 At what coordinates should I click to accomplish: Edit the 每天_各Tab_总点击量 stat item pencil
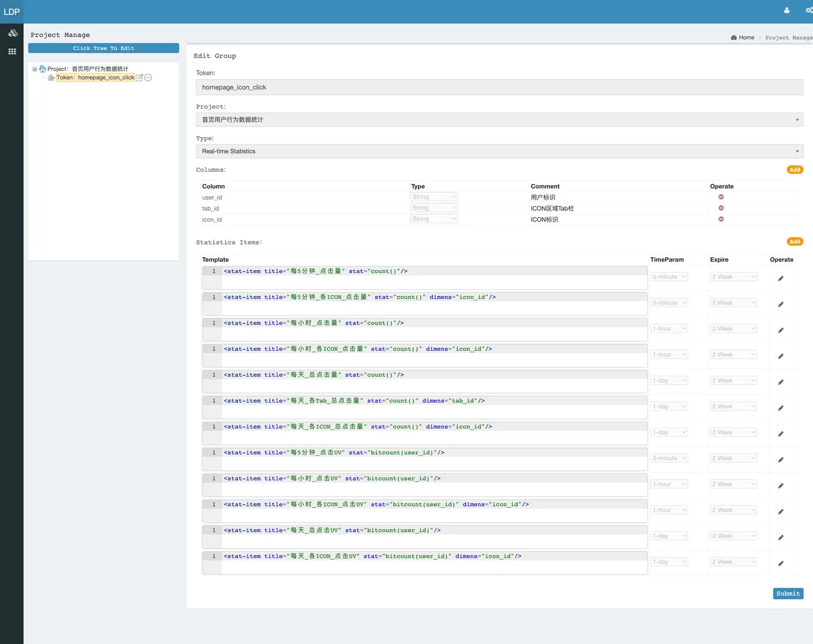pos(780,408)
